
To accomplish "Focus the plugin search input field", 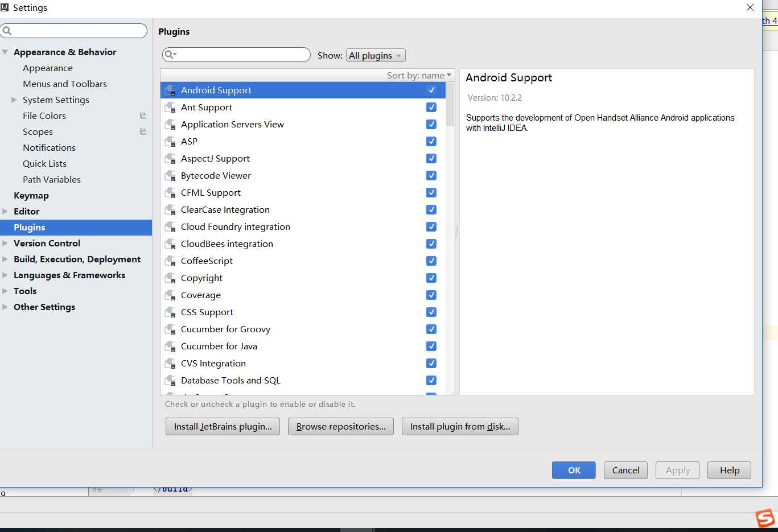I will (x=236, y=55).
